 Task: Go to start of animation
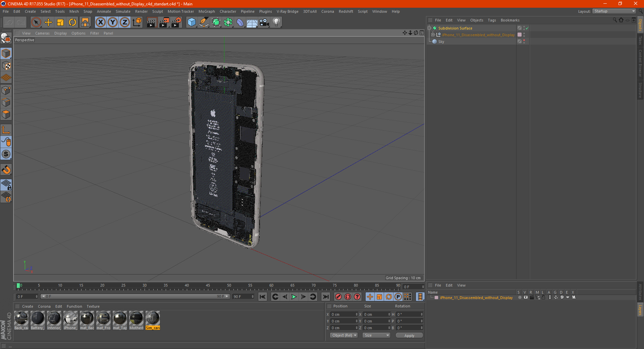[x=263, y=297]
